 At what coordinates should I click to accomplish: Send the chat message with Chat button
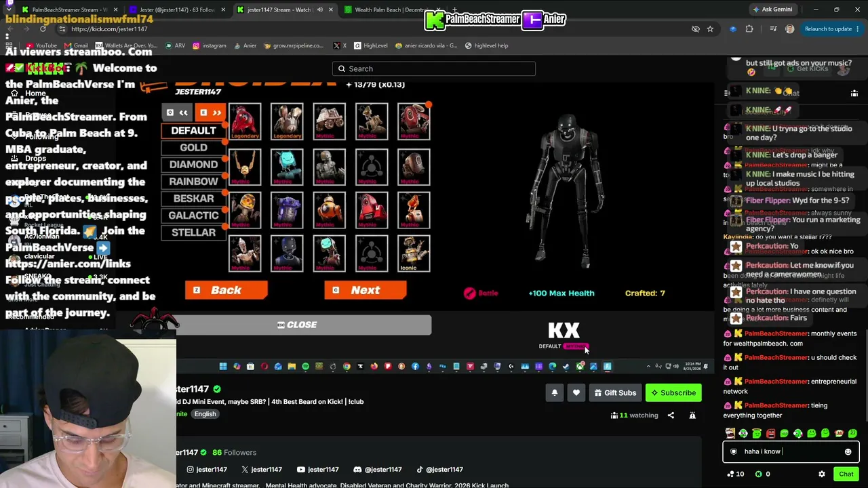coord(846,474)
